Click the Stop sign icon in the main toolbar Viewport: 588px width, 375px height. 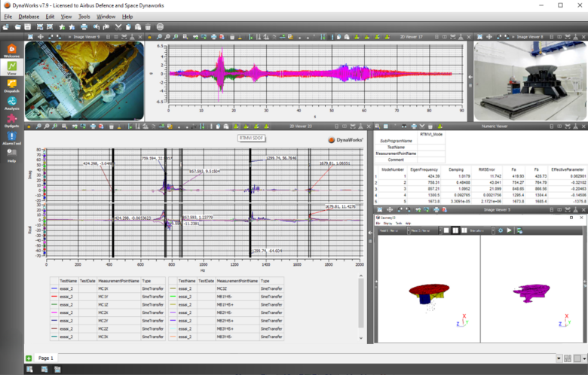pos(160,27)
